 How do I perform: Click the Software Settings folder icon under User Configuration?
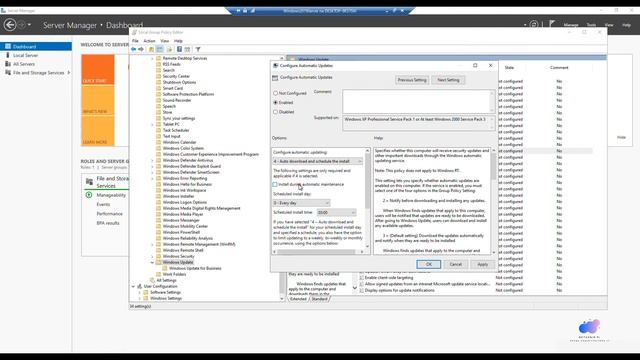(146, 292)
